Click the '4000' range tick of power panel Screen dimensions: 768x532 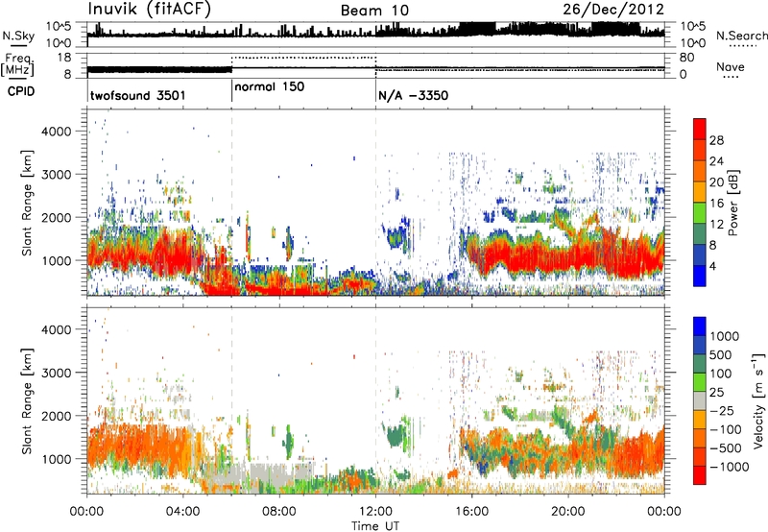pyautogui.click(x=56, y=132)
